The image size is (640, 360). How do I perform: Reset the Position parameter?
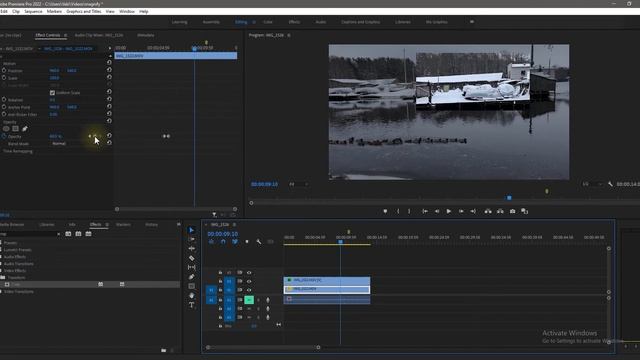(109, 70)
